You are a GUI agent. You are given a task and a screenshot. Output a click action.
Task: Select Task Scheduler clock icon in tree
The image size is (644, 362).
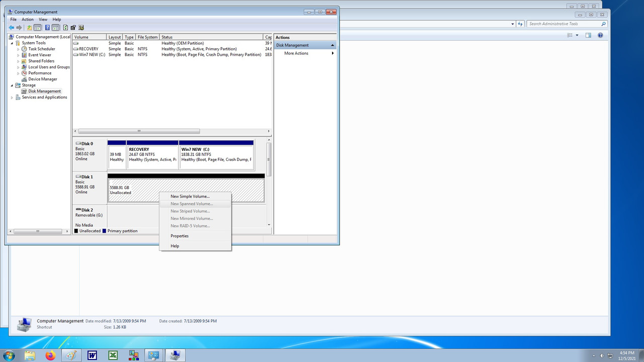click(24, 49)
